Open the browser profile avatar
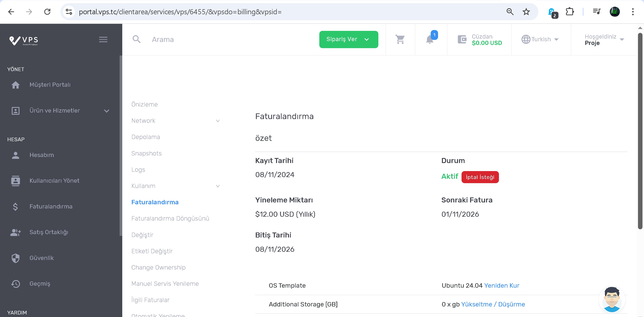This screenshot has height=317, width=644. (x=615, y=12)
